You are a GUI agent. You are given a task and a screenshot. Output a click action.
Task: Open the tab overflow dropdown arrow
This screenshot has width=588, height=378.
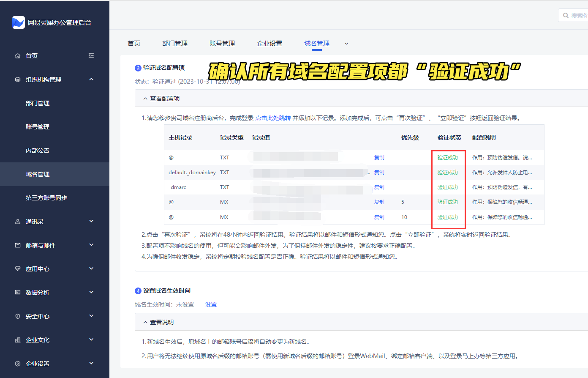pos(347,44)
